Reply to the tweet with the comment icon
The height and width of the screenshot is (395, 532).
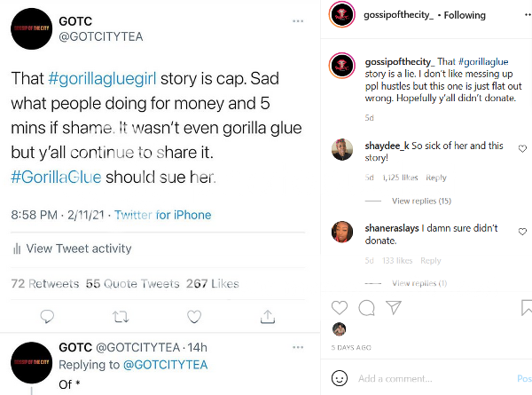[48, 316]
